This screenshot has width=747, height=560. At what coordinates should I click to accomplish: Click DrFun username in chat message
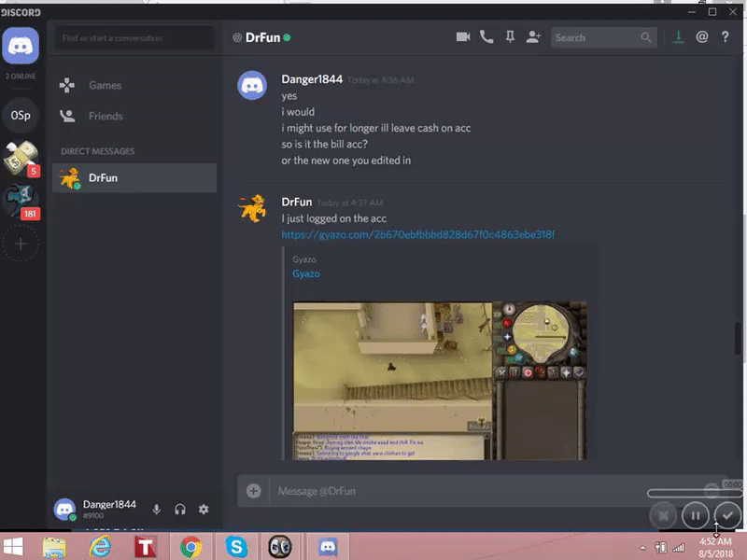tap(296, 202)
